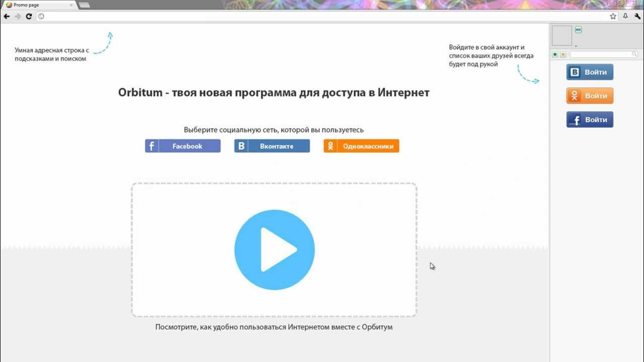644x362 pixels.
Task: Click the green 'все' accounts icon in sidebar
Action: pyautogui.click(x=579, y=30)
